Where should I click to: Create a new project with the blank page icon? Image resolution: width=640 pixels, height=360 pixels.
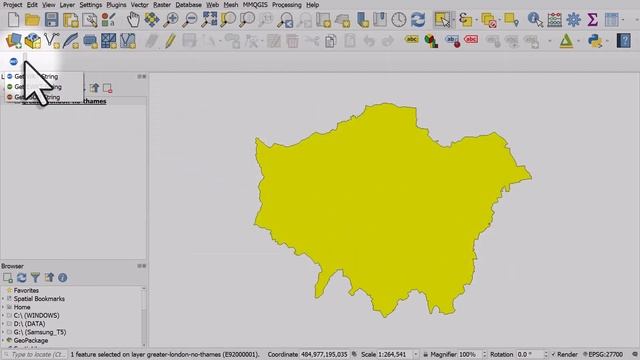pyautogui.click(x=13, y=20)
